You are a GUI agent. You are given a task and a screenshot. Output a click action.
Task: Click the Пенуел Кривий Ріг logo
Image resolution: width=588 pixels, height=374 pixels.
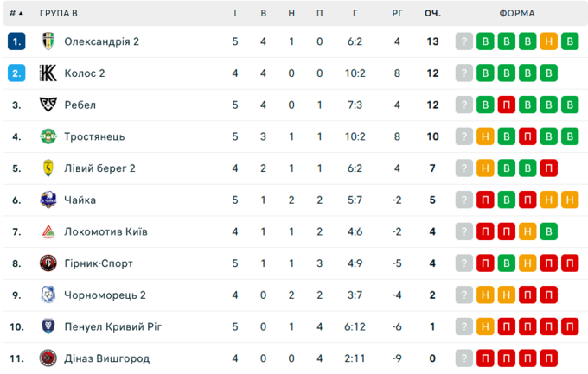[x=48, y=326]
